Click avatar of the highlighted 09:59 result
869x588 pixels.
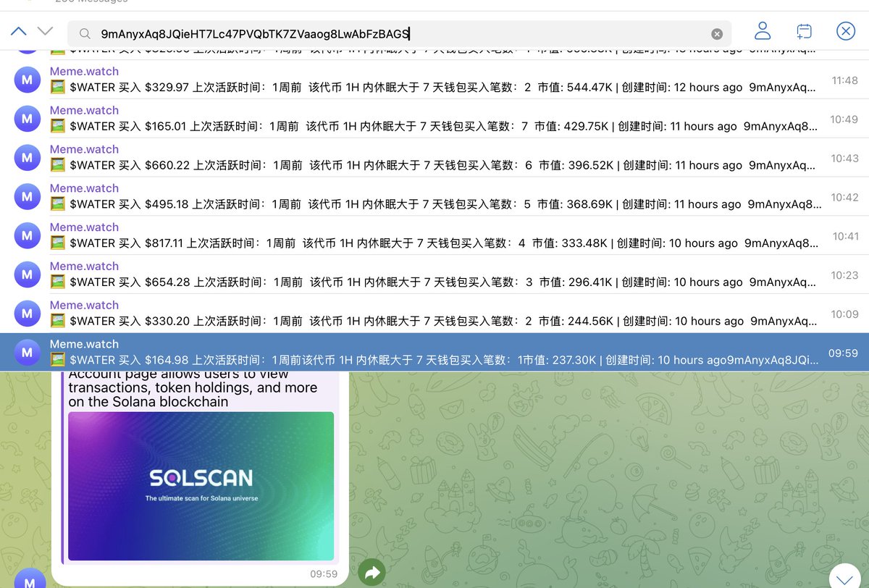pyautogui.click(x=27, y=353)
